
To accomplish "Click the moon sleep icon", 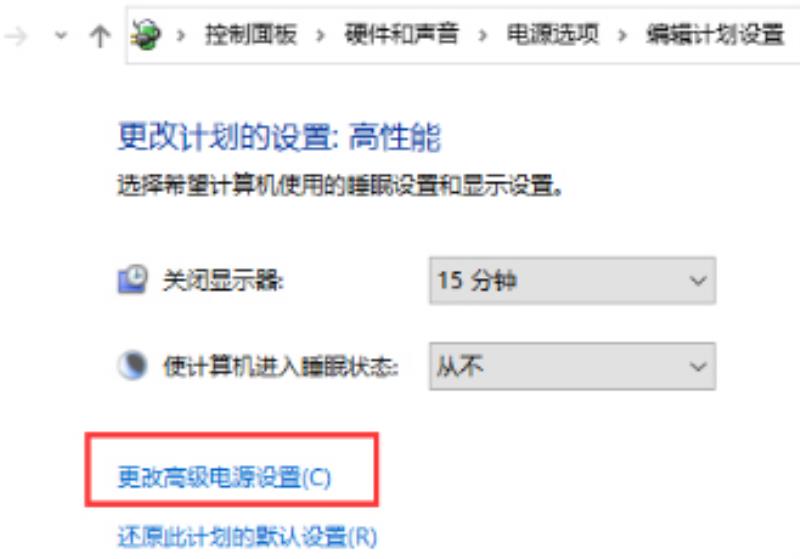I will [x=133, y=365].
